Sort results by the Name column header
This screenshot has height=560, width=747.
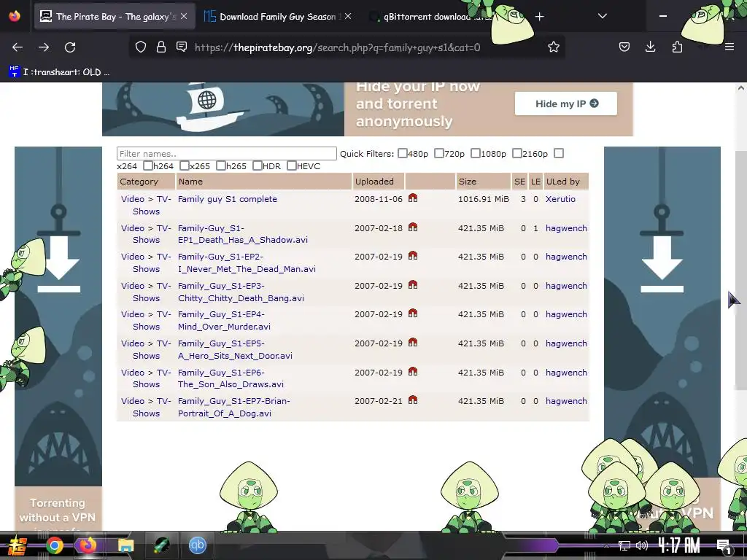click(x=190, y=182)
